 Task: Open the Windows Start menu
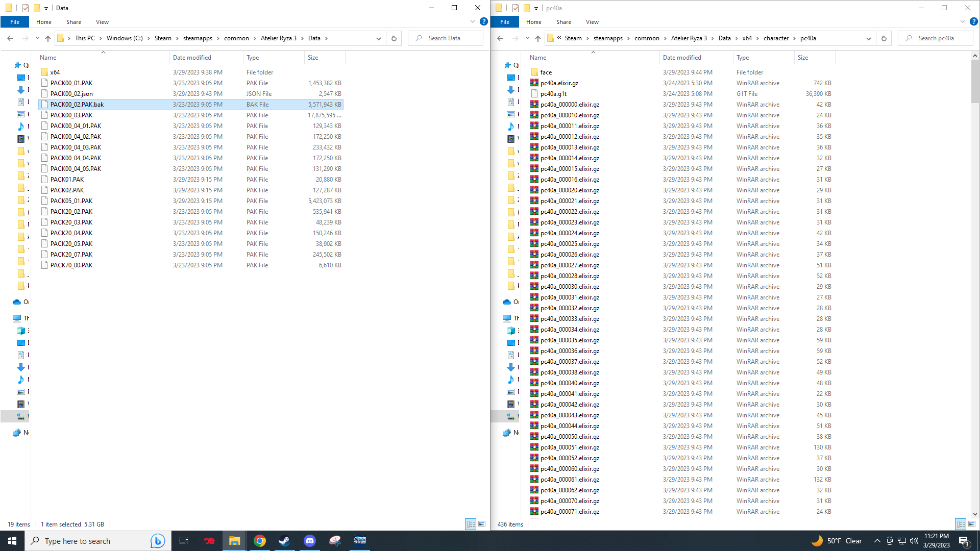click(12, 541)
